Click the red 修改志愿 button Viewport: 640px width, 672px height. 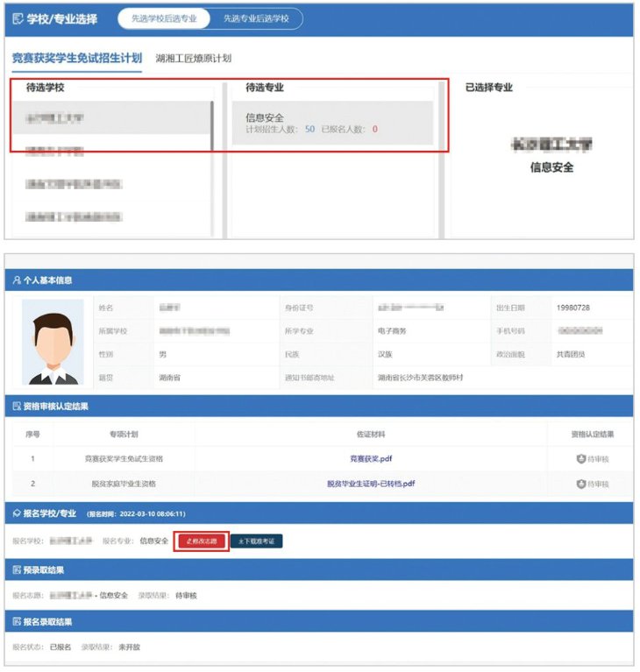(x=202, y=541)
